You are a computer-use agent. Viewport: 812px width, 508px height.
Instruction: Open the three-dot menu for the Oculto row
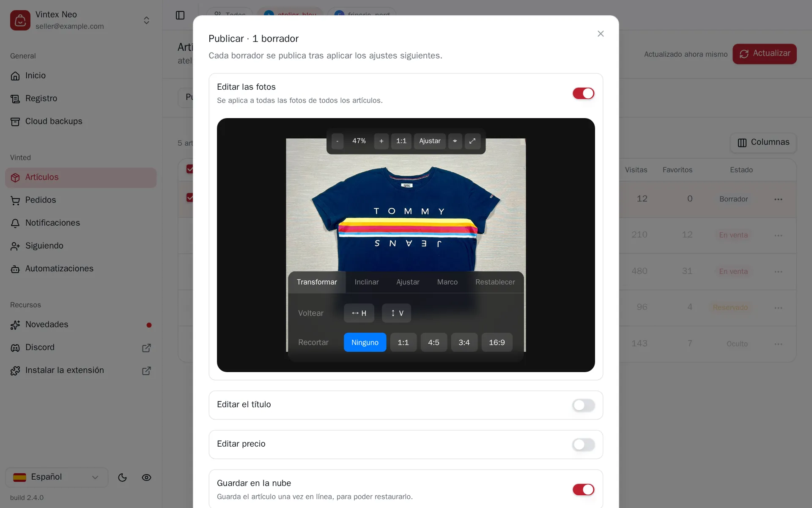[x=778, y=344]
